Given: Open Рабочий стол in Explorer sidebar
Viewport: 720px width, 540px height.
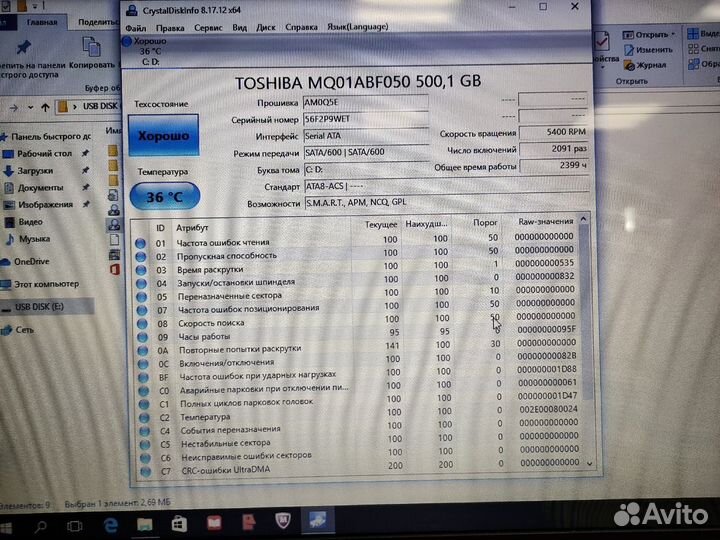Looking at the screenshot, I should point(45,153).
